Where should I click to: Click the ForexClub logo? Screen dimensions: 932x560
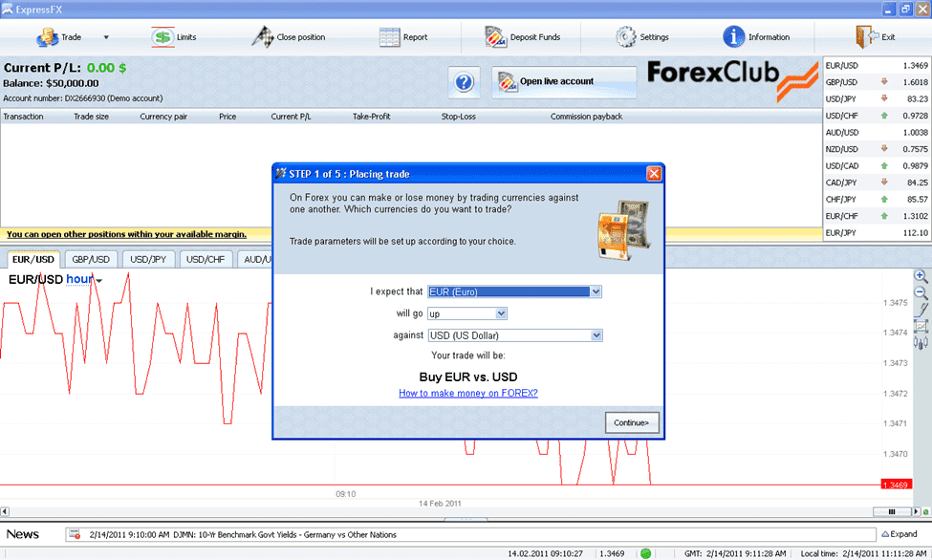click(731, 79)
